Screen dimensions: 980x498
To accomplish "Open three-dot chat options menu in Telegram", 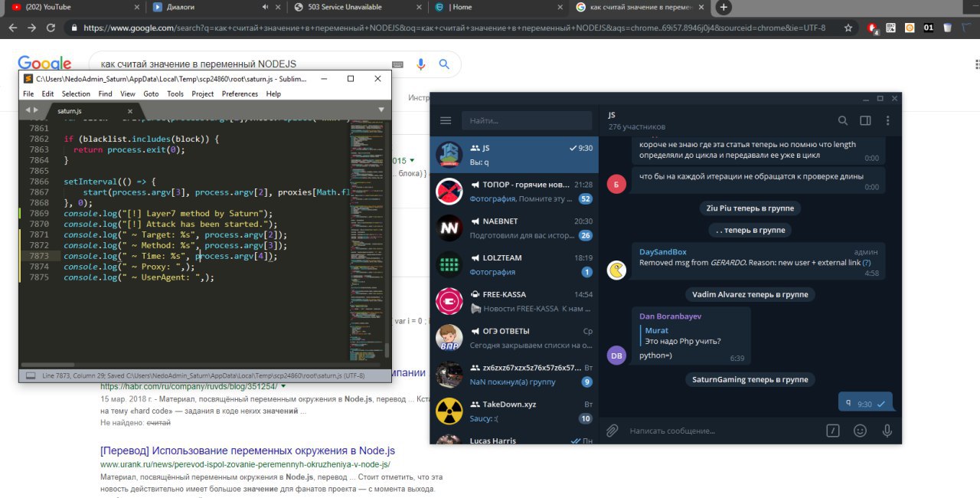I will click(887, 120).
